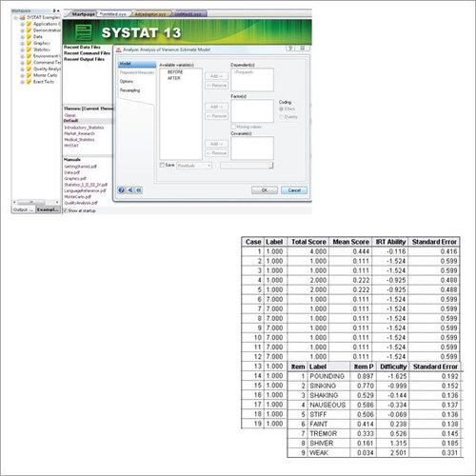
Task: Select the Resampling tab in dialog
Action: (x=129, y=90)
